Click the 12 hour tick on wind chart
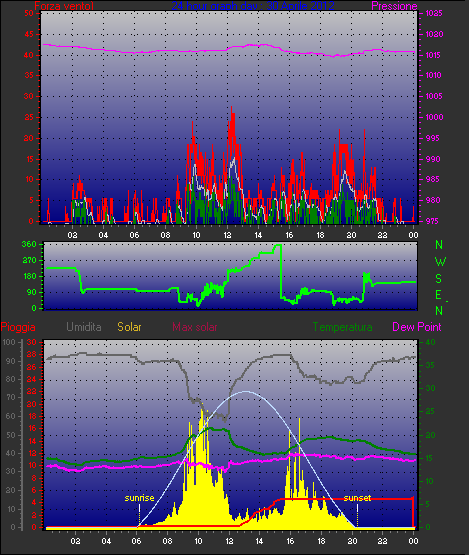469x555 pixels. coord(227,235)
